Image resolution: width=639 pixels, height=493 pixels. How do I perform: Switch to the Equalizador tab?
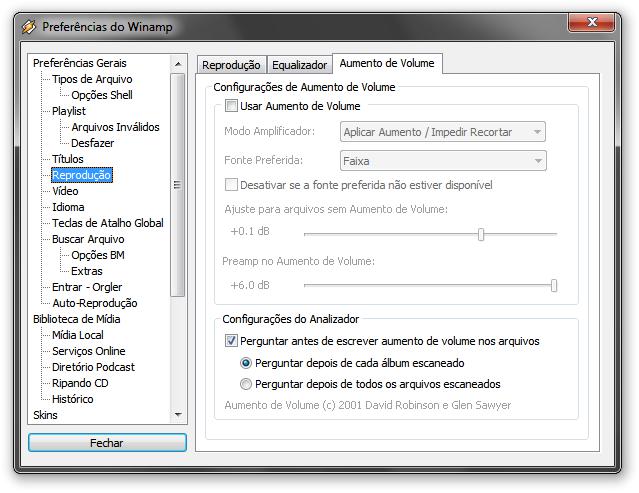pyautogui.click(x=299, y=65)
